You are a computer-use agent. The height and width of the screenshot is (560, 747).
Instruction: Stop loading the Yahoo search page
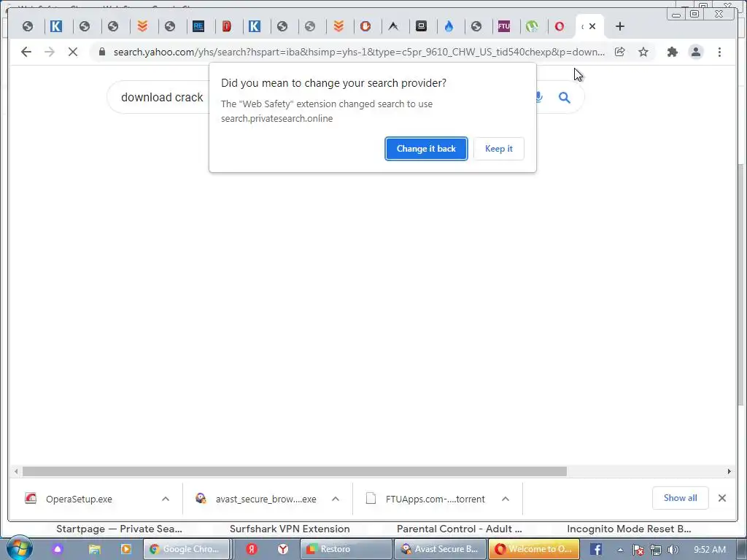click(x=73, y=52)
